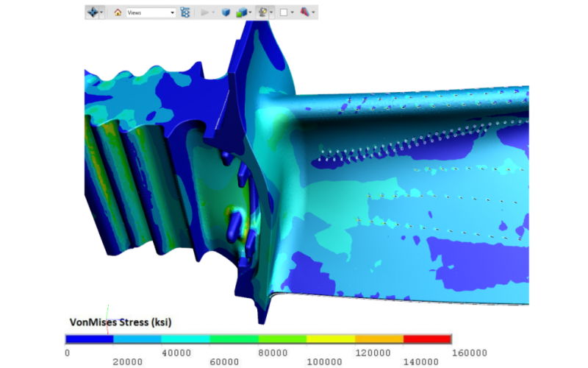Click the red section plane icon

tap(304, 13)
